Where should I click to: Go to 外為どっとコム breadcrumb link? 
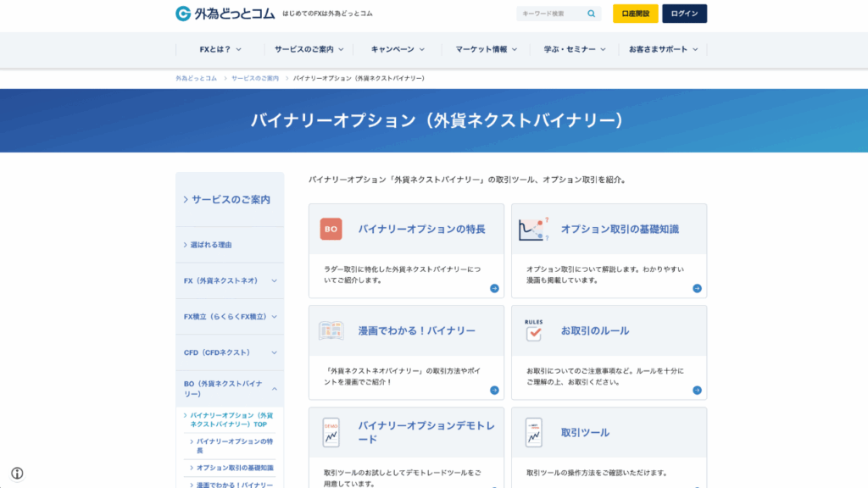pos(196,79)
